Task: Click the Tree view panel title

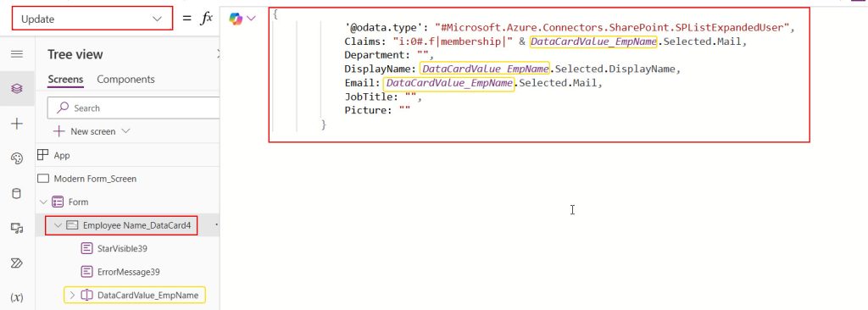Action: (75, 54)
